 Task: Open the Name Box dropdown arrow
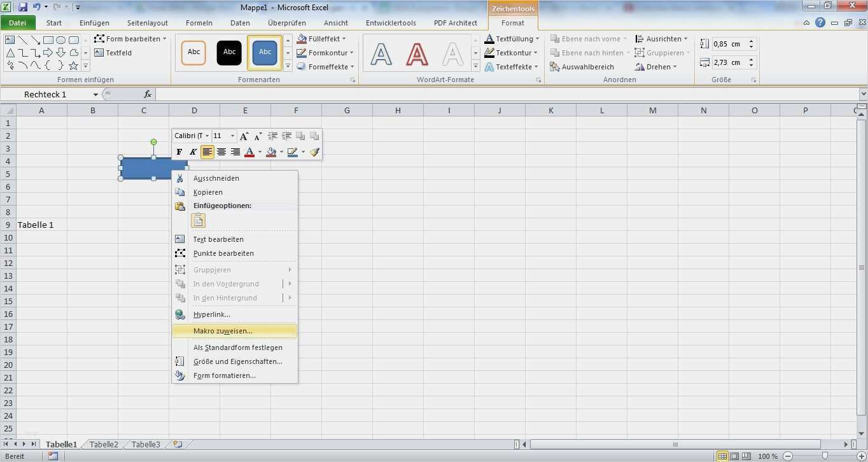coord(95,95)
